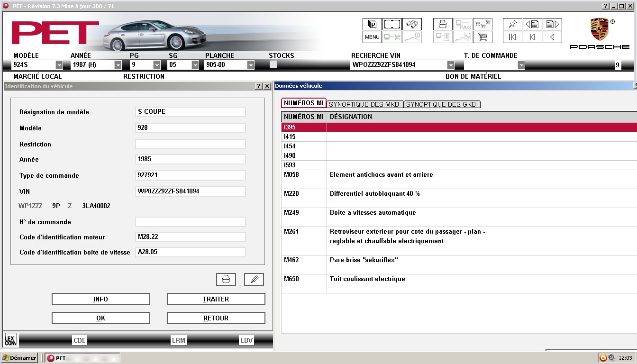The width and height of the screenshot is (637, 364).
Task: Select M058 Element antichocs row
Action: (459, 179)
